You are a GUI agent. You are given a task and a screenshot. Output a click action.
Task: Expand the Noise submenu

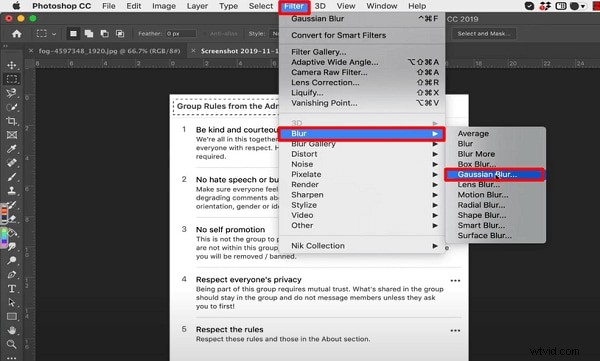(362, 164)
